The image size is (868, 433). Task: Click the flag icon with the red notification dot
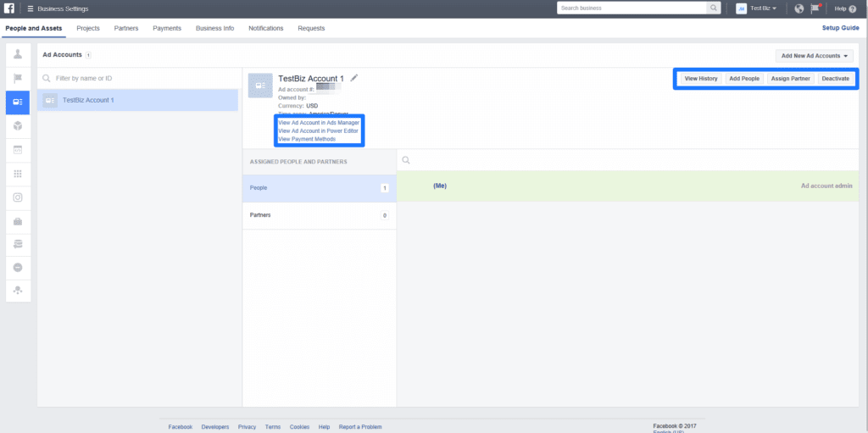click(817, 8)
